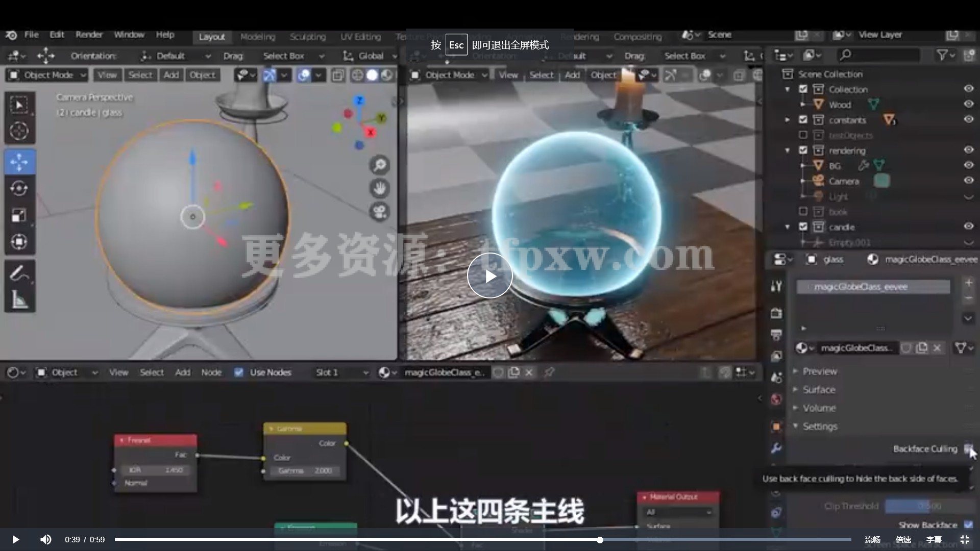Open the Modeling tab
The width and height of the screenshot is (980, 551).
257,36
